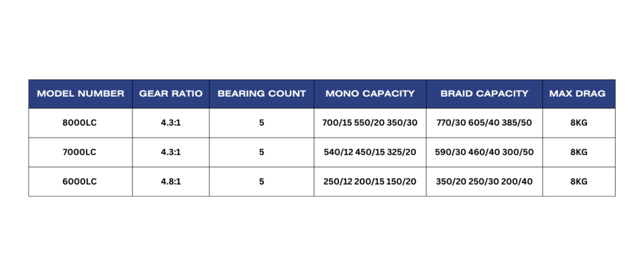Click the 8000LC row max drag 8KG
The image size is (644, 276).
[577, 123]
